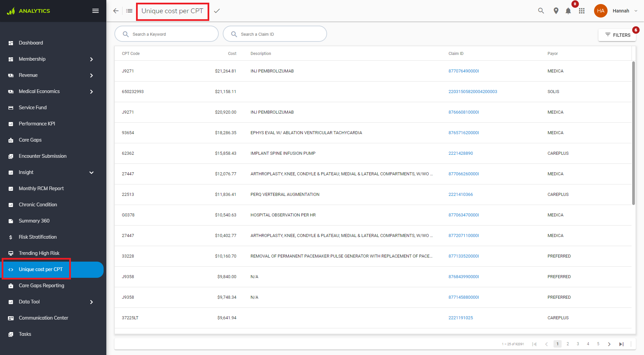The width and height of the screenshot is (644, 355).
Task: Open claim 2203150582004200003
Action: pyautogui.click(x=473, y=92)
